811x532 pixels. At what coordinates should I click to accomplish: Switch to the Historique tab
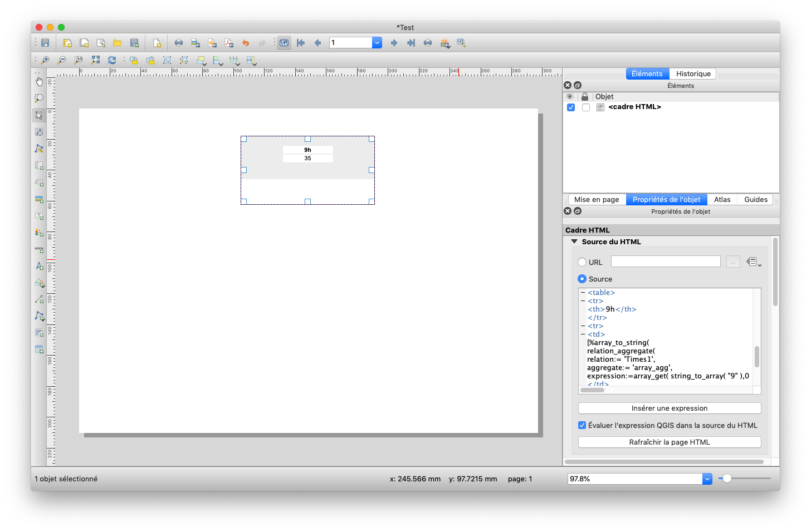[x=693, y=73]
